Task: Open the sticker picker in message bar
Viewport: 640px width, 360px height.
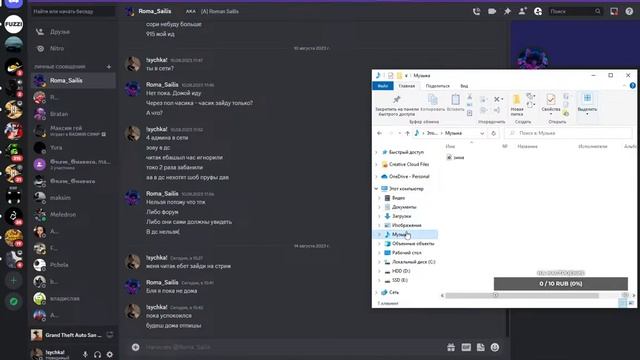Action: [x=481, y=347]
